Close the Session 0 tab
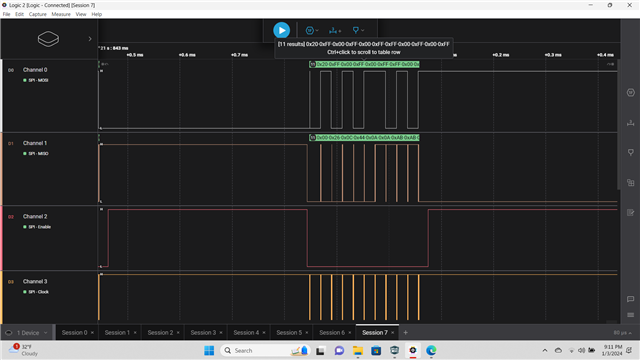The width and height of the screenshot is (640, 360). coord(92,333)
